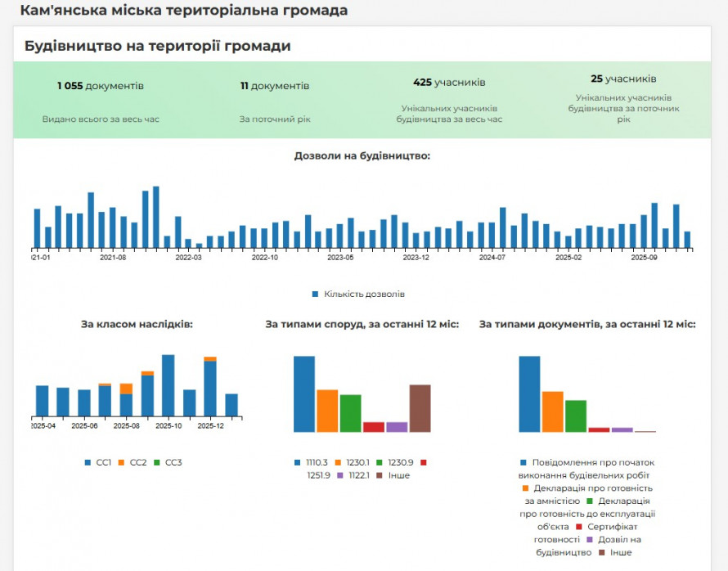The height and width of the screenshot is (571, 728).
Task: Toggle the 1110.3 structure type legend
Action: 308,462
